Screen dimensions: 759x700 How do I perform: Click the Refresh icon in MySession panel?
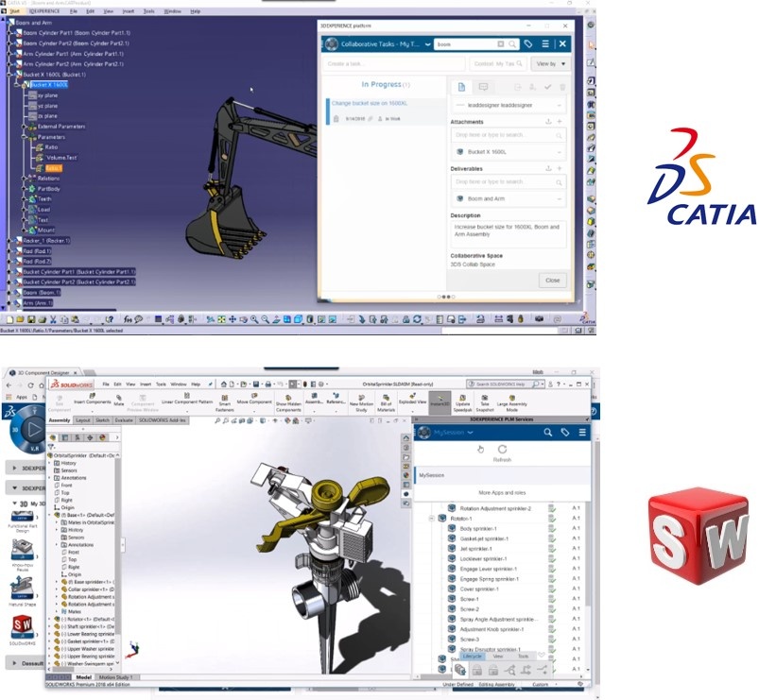coord(503,450)
